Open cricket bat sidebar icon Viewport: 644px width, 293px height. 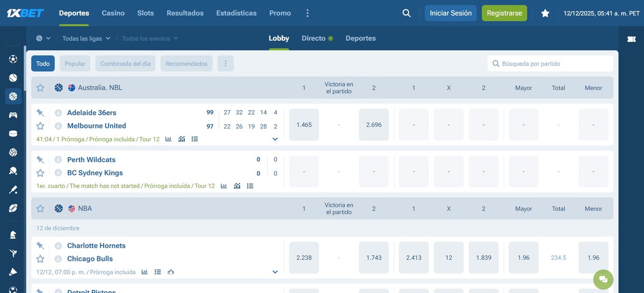point(13,189)
